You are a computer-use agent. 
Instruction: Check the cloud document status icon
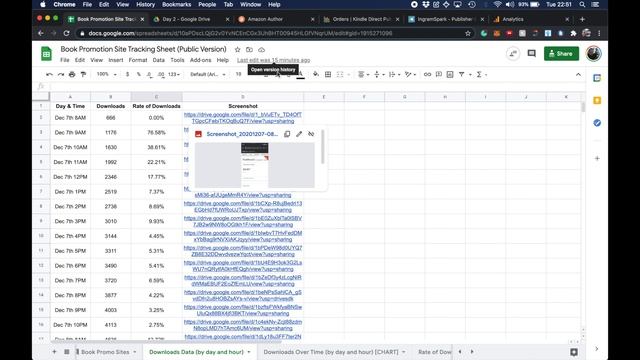262,49
